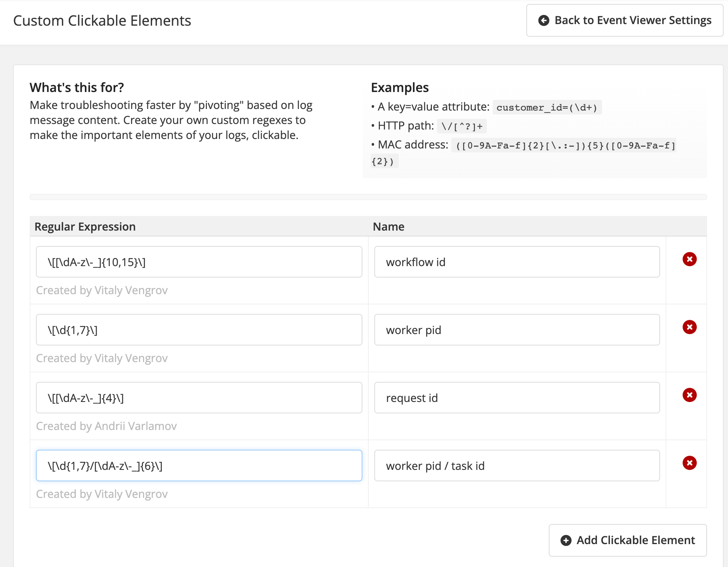The width and height of the screenshot is (728, 567).
Task: Delete the request id row
Action: (x=689, y=395)
